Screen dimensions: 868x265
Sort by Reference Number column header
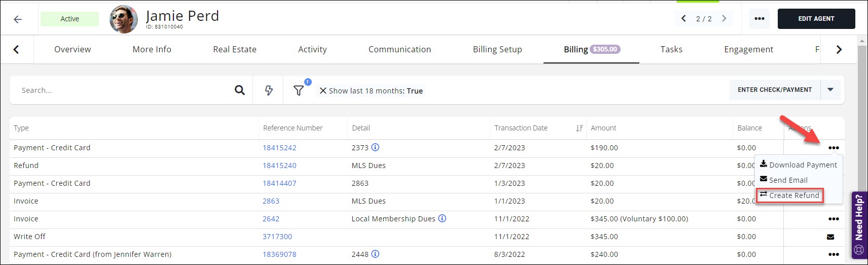tap(293, 128)
